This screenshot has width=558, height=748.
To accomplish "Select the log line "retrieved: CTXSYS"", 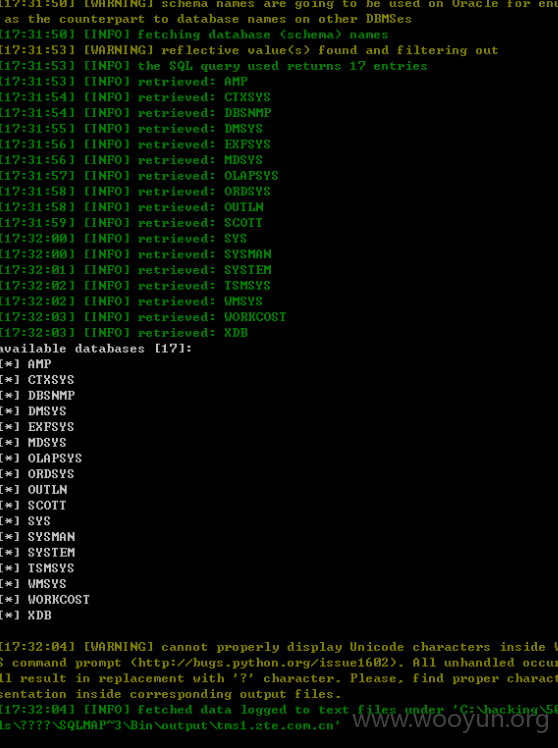I will [x=135, y=97].
